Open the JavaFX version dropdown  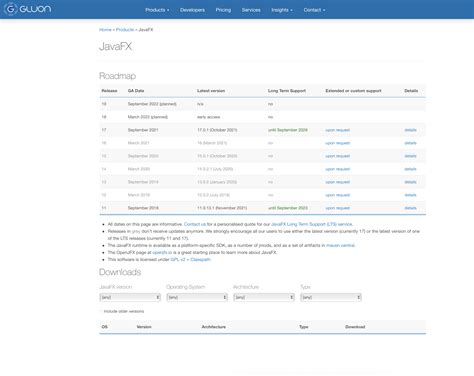[x=130, y=297]
